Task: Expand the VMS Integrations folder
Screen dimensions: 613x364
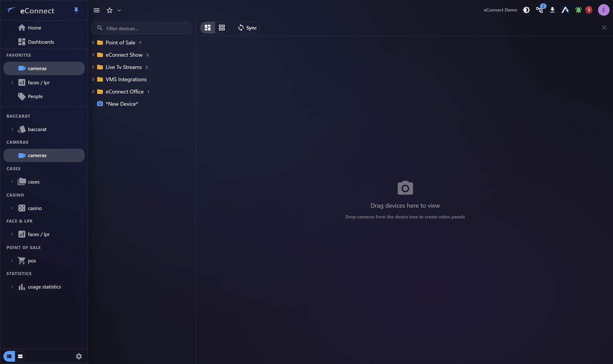Action: [93, 79]
